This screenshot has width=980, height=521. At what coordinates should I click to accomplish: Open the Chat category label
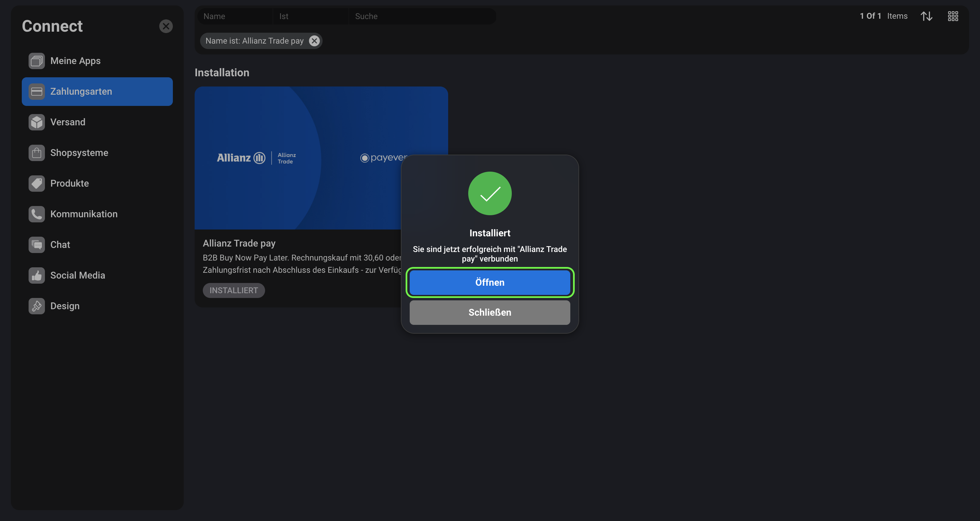[x=60, y=244]
